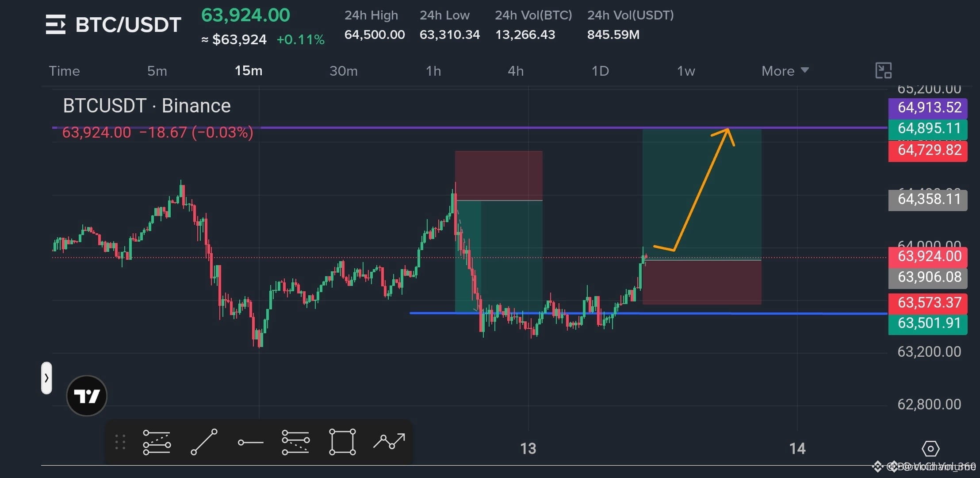Select the arrow path drawing tool

pyautogui.click(x=389, y=441)
